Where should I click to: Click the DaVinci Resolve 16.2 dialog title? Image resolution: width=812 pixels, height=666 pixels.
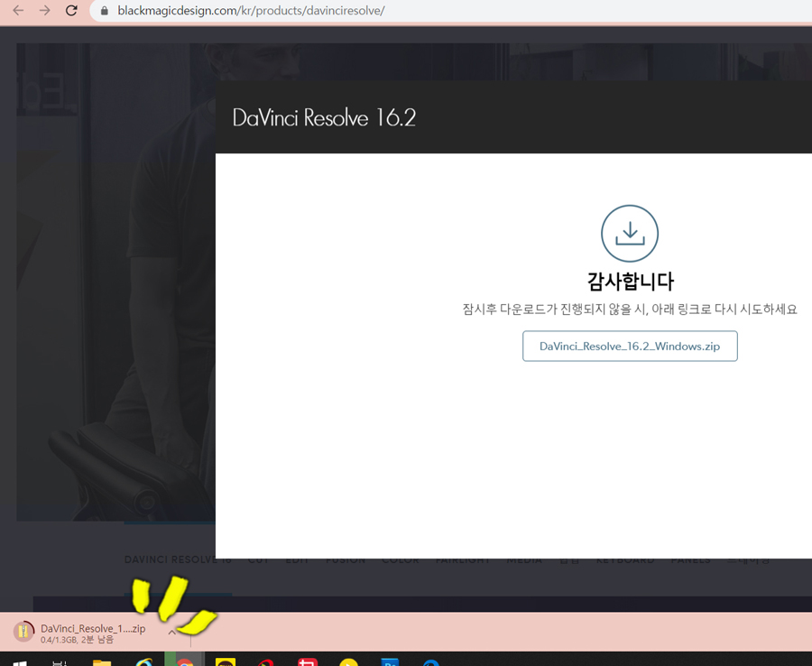[324, 117]
